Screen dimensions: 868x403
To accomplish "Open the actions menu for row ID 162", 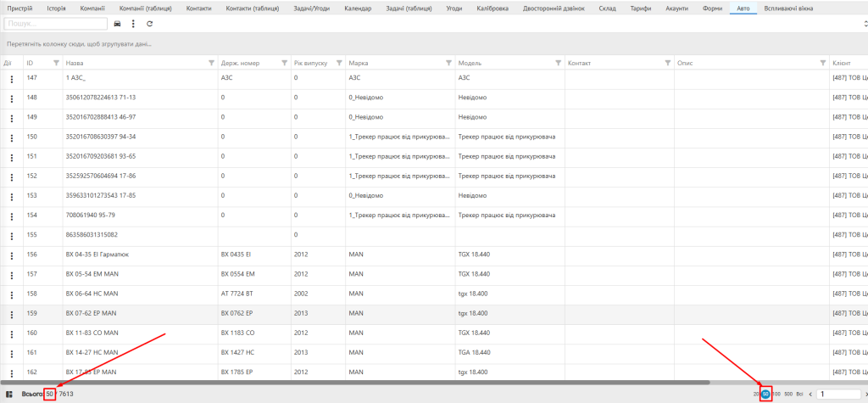I will [12, 373].
